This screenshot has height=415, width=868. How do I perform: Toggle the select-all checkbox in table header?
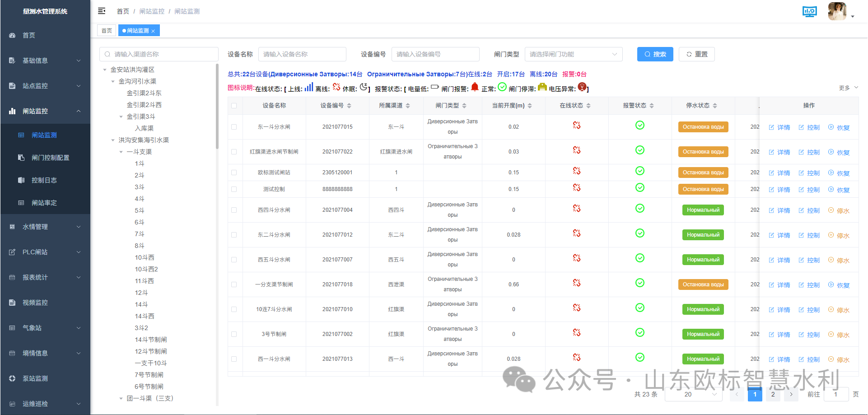[x=234, y=106]
